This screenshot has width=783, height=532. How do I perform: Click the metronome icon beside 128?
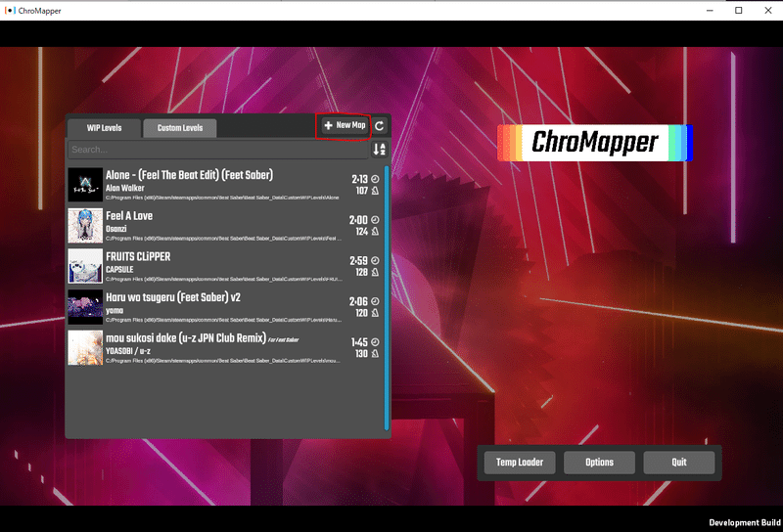click(375, 273)
